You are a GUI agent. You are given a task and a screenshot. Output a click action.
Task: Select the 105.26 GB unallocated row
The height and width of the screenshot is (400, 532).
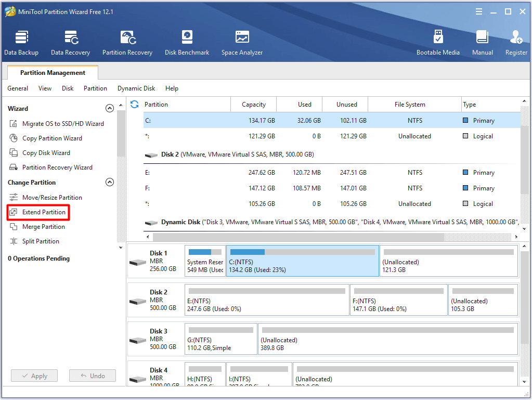(332, 203)
